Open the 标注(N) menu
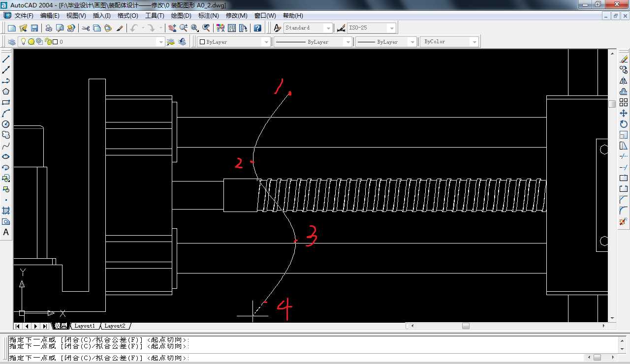630x364 pixels. tap(208, 16)
